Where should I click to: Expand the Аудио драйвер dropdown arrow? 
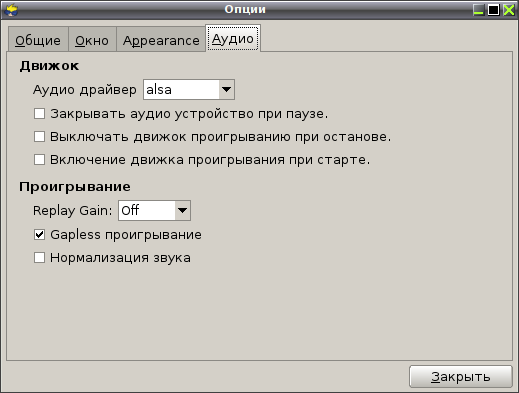pyautogui.click(x=226, y=89)
